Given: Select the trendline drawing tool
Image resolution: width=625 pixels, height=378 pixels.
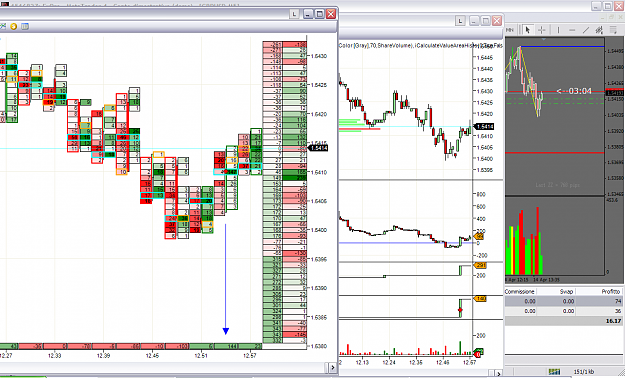Looking at the screenshot, I should pyautogui.click(x=586, y=30).
